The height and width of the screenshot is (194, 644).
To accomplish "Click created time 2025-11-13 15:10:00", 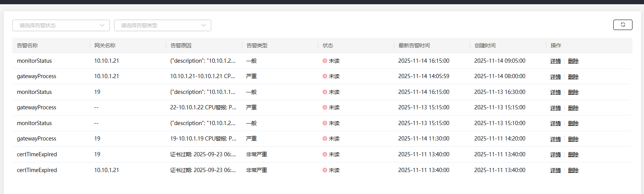I will coord(500,123).
